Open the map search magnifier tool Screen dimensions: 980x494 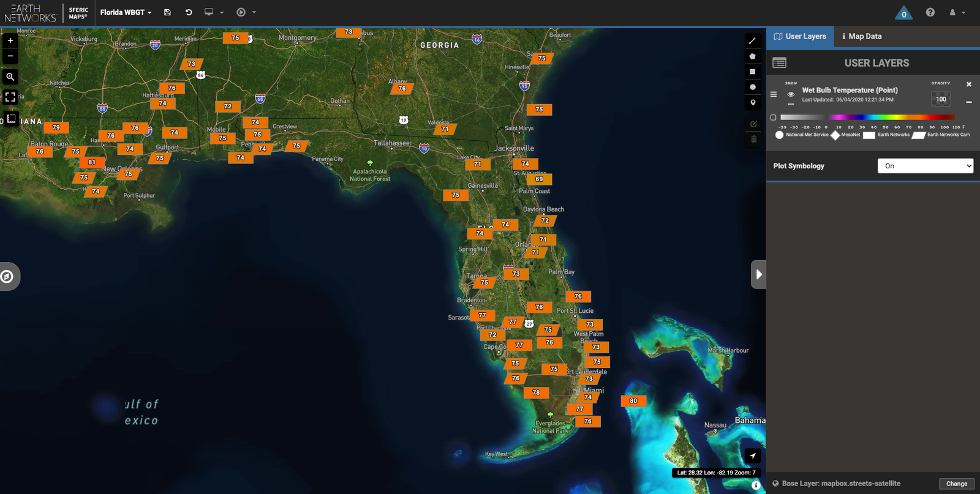pyautogui.click(x=10, y=77)
